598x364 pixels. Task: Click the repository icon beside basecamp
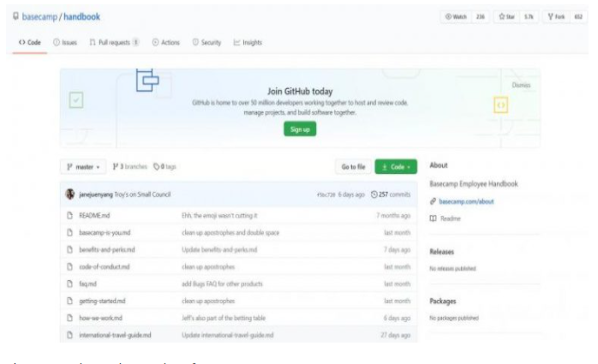15,16
